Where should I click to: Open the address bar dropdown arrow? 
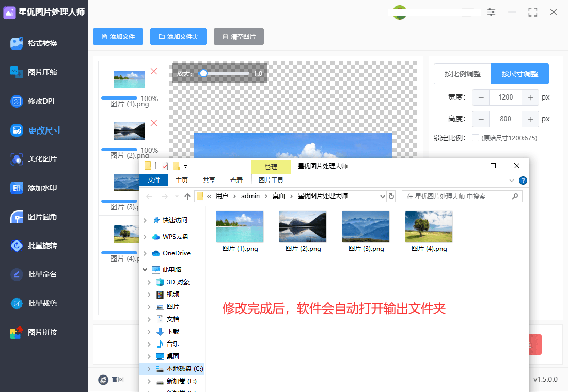pyautogui.click(x=383, y=196)
